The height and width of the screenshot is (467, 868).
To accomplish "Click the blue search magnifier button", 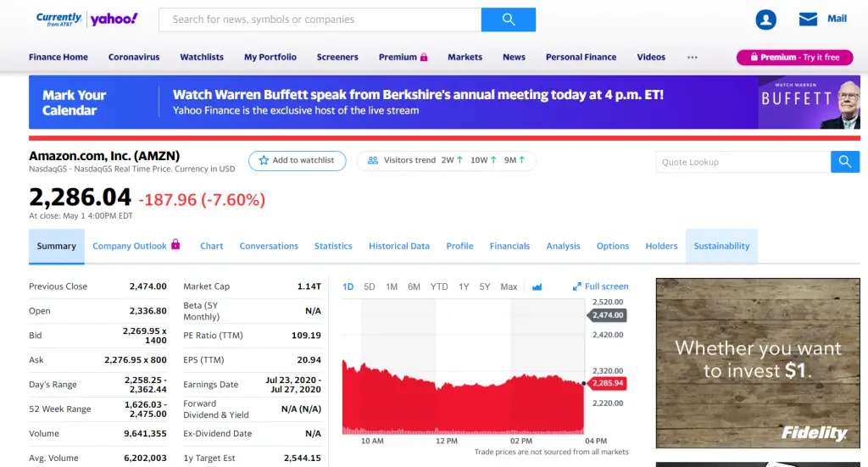I will (509, 19).
